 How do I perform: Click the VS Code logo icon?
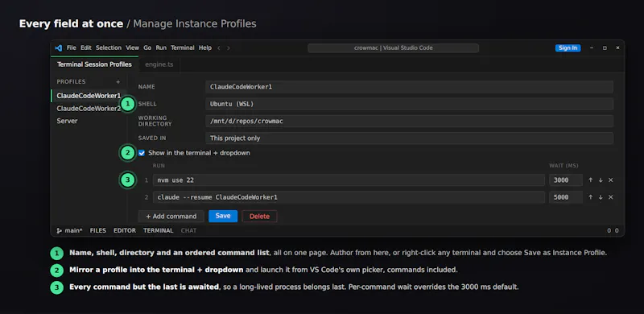[x=58, y=48]
